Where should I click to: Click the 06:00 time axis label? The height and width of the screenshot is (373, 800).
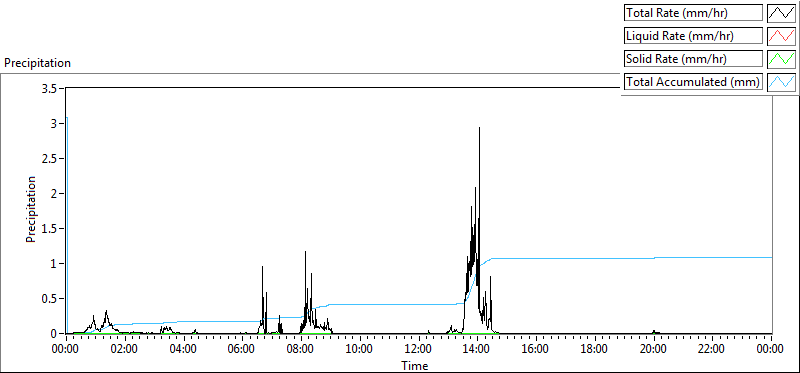(242, 350)
